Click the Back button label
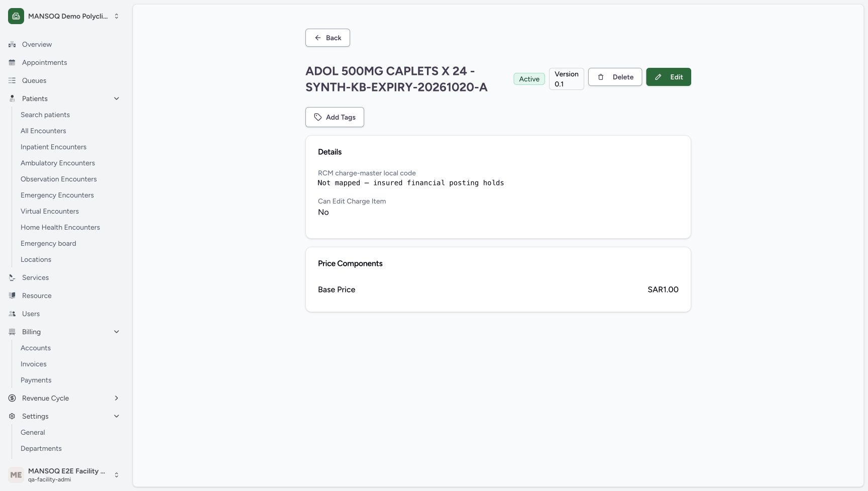The image size is (868, 491). click(x=334, y=38)
